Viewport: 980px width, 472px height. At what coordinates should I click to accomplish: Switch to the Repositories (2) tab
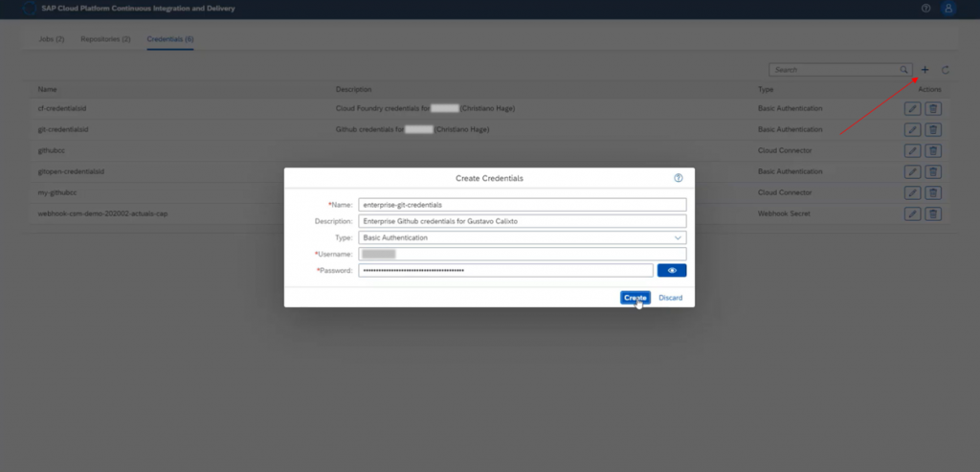pyautogui.click(x=105, y=38)
